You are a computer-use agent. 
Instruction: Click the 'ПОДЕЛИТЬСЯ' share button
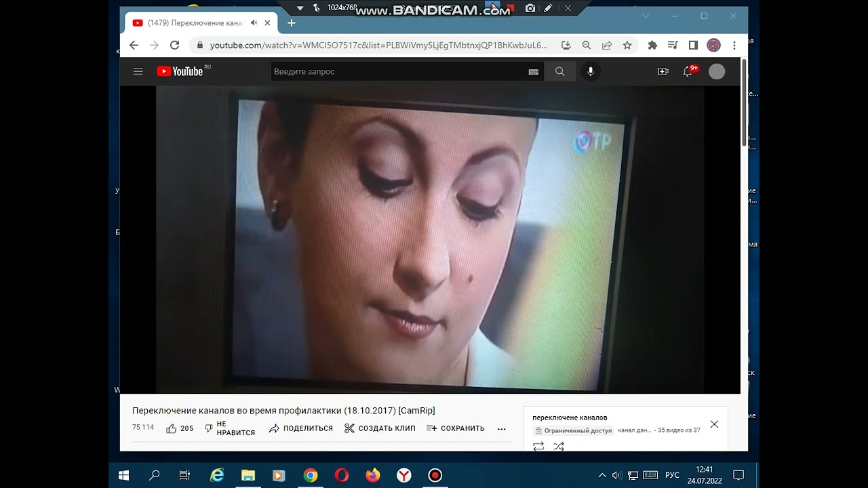tap(300, 428)
